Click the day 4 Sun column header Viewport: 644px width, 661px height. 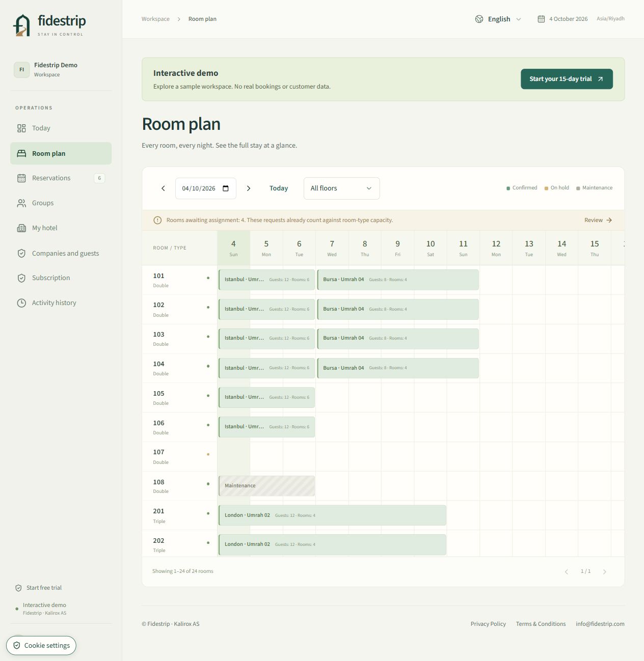[233, 248]
